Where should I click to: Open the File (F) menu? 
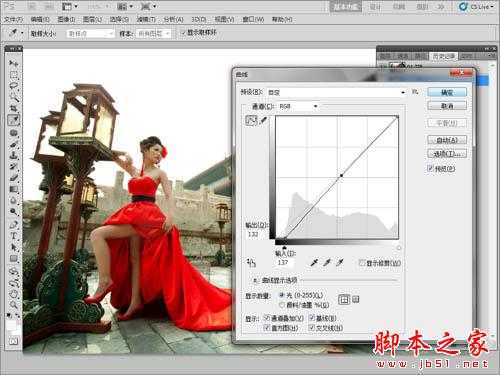coord(13,20)
